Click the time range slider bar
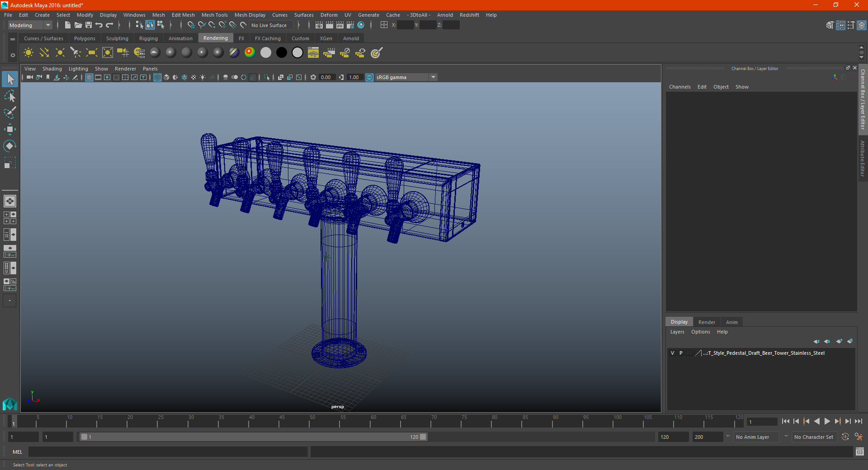Viewport: 868px width, 470px height. click(253, 437)
